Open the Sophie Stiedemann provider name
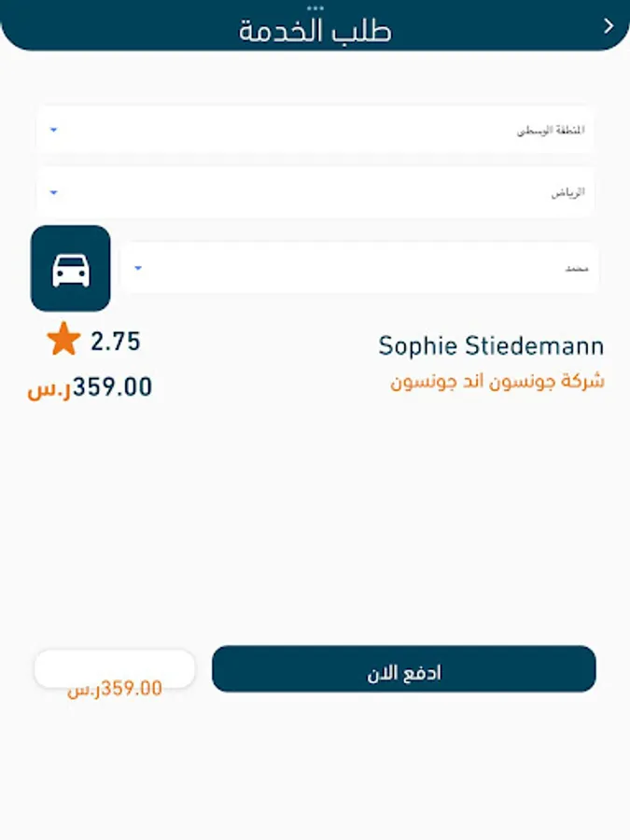This screenshot has height=840, width=630. (x=491, y=346)
